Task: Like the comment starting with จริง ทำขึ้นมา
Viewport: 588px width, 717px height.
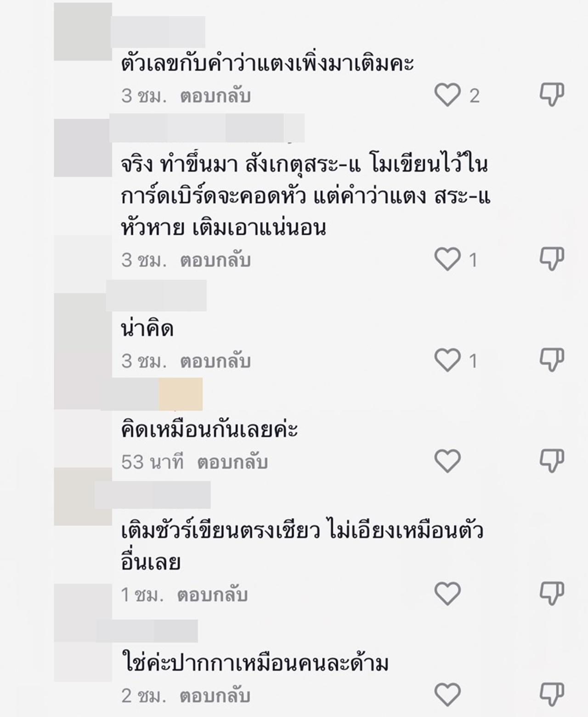Action: pyautogui.click(x=447, y=260)
